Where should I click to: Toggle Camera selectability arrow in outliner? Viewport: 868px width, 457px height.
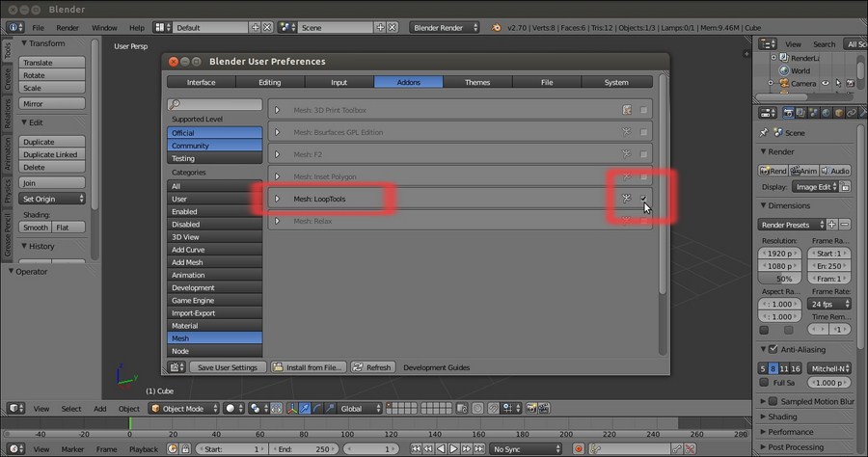(838, 83)
